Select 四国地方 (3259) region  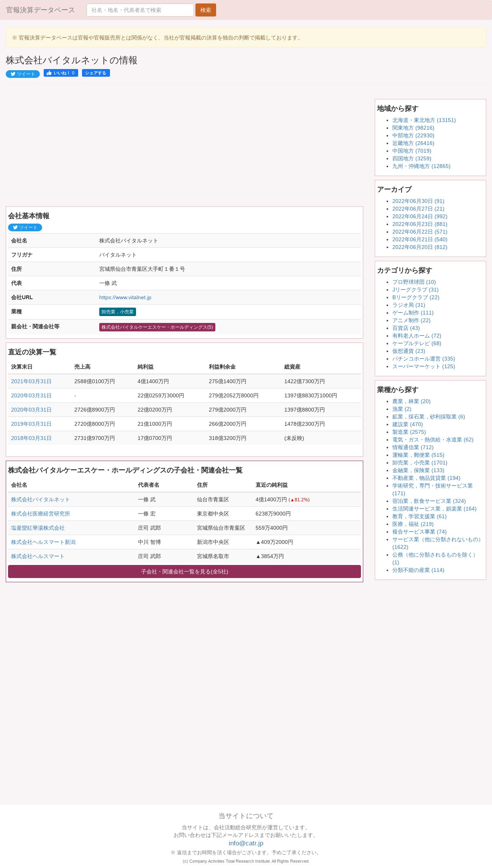412,158
